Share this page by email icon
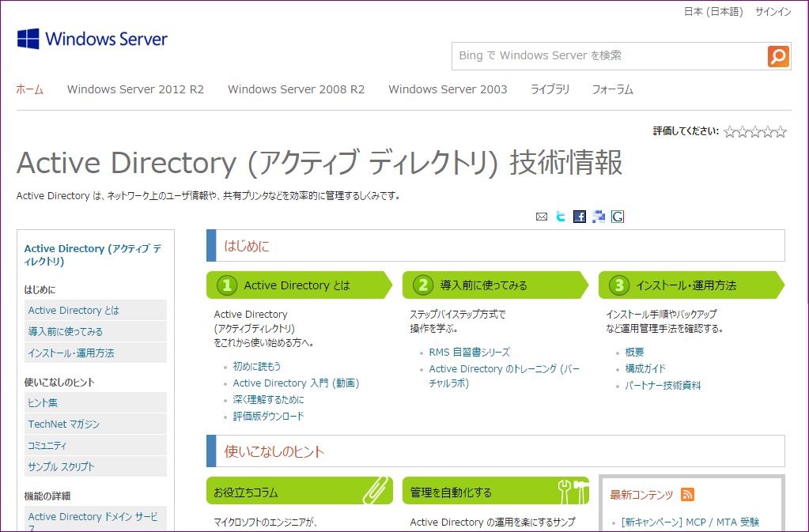Viewport: 809px width, 532px height. pos(542,217)
